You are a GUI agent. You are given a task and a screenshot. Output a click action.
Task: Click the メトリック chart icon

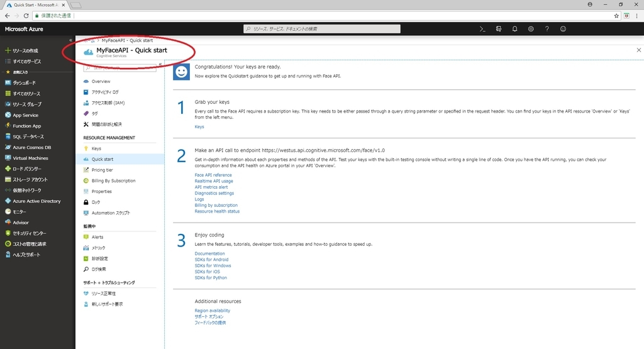point(86,248)
